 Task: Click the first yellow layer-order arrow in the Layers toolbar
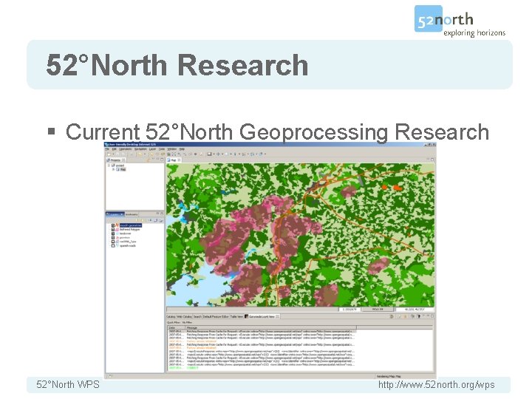[x=137, y=220]
